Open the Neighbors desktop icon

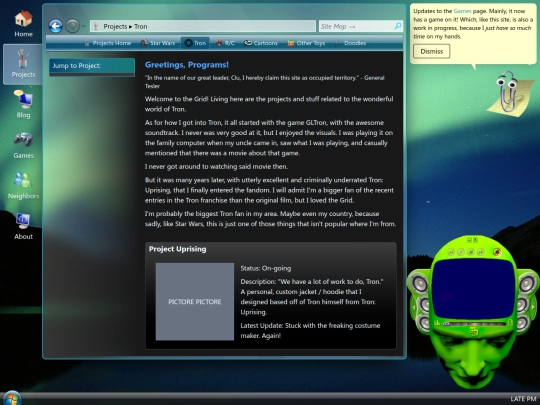pyautogui.click(x=23, y=186)
